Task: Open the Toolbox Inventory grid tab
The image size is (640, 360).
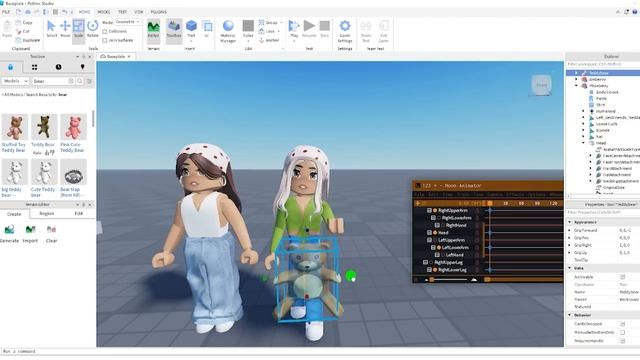Action: click(34, 67)
